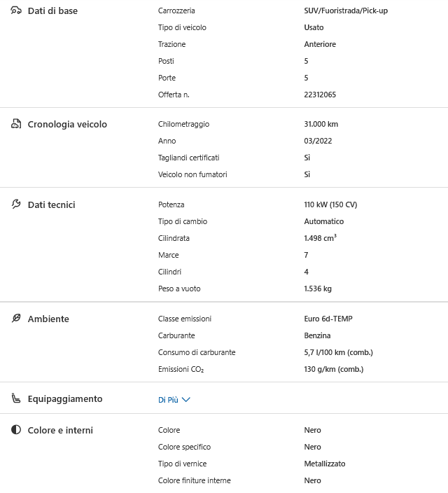Click the Metallizzato paint type value

324,464
